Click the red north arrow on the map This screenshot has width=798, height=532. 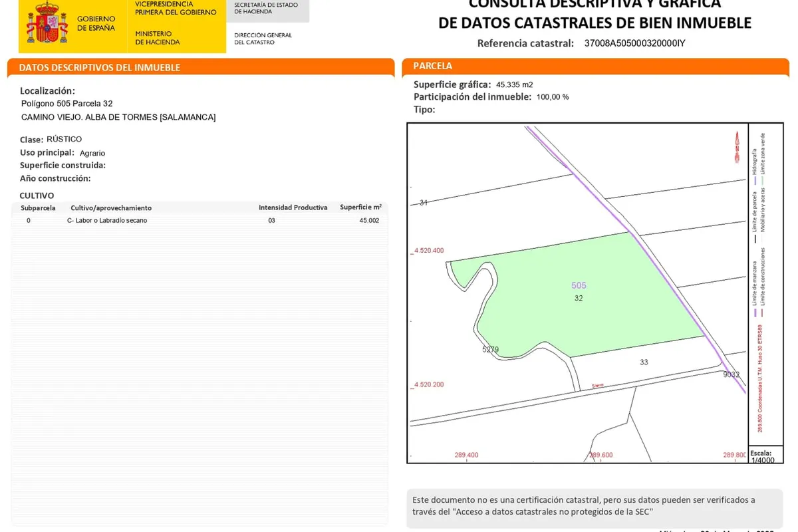[x=737, y=147]
